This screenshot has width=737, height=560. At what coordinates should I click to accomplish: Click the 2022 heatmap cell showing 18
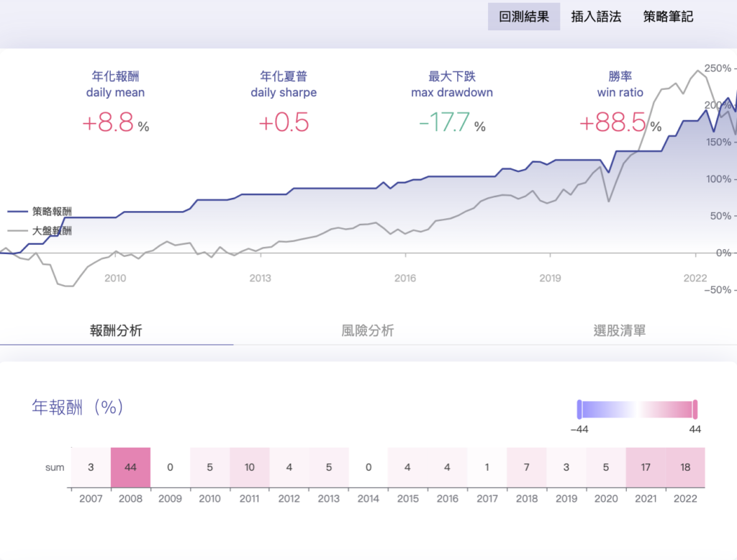click(x=685, y=467)
